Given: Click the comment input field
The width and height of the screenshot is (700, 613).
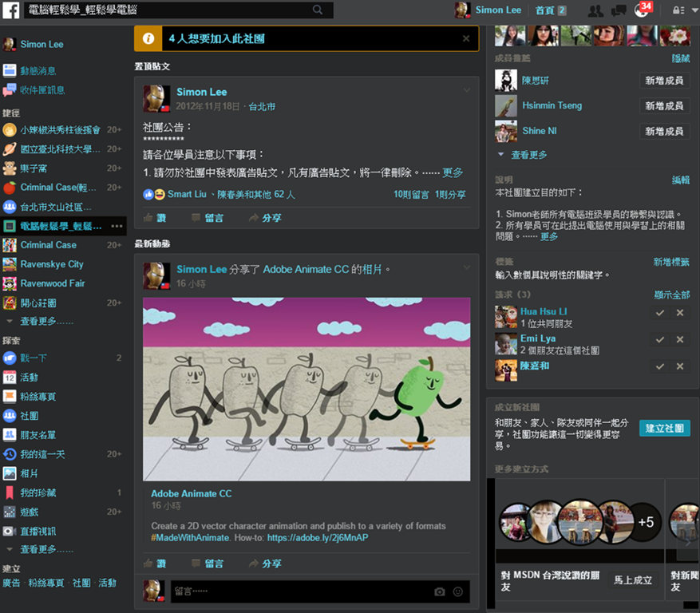Looking at the screenshot, I should pyautogui.click(x=320, y=591).
